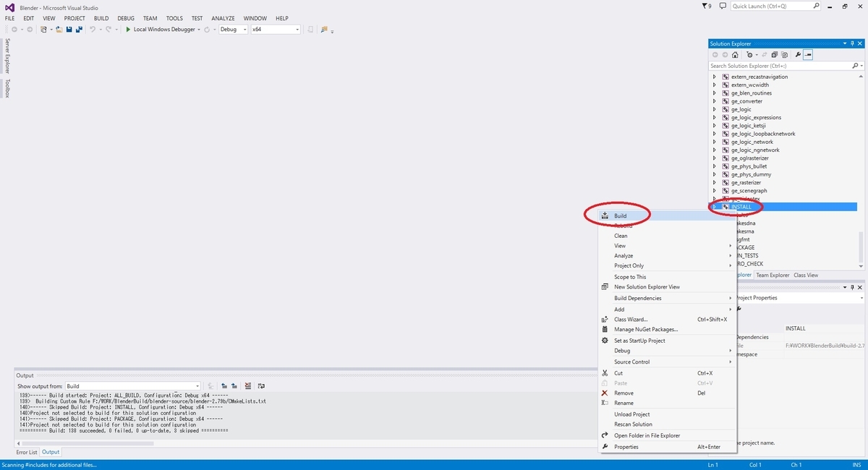868x470 pixels.
Task: Expand the ge_phys_bullet project node
Action: click(x=715, y=166)
